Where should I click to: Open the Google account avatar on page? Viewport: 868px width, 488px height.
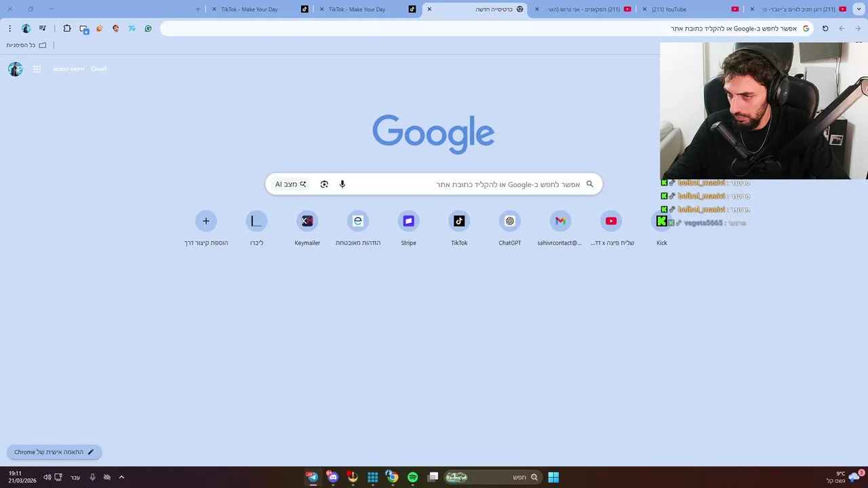click(16, 69)
